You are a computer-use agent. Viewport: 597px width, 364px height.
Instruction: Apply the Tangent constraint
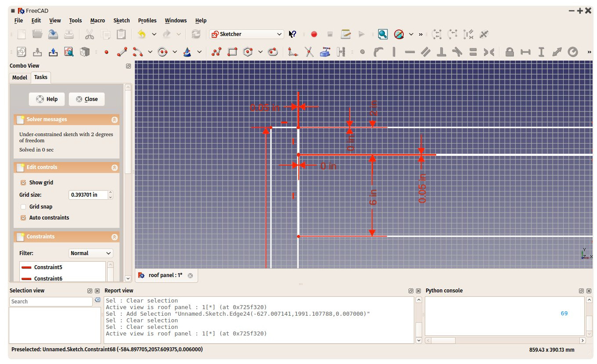point(457,52)
